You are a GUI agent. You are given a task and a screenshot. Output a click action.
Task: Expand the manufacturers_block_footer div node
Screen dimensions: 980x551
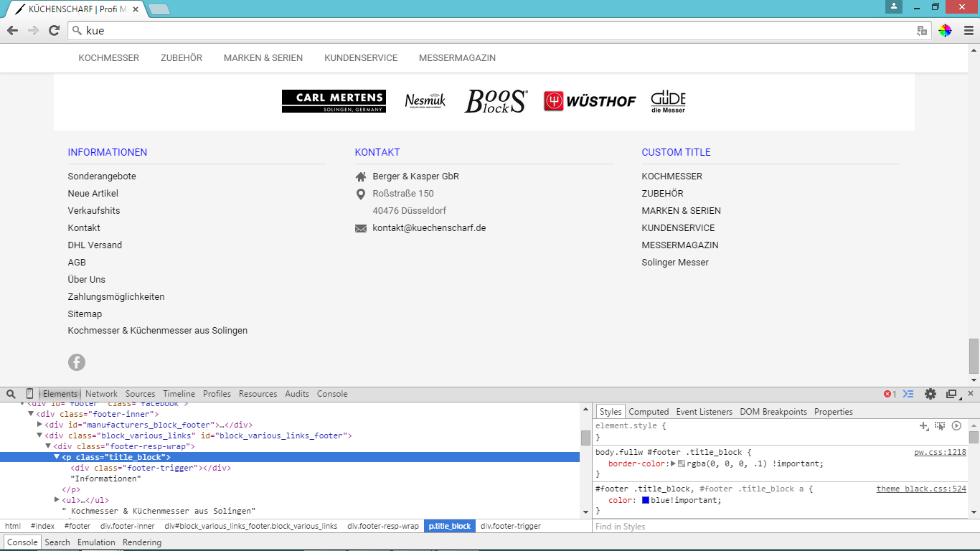pos(40,425)
